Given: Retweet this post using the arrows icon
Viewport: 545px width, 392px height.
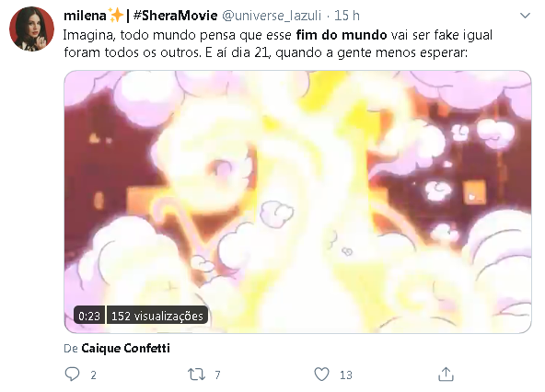Looking at the screenshot, I should coord(196,375).
